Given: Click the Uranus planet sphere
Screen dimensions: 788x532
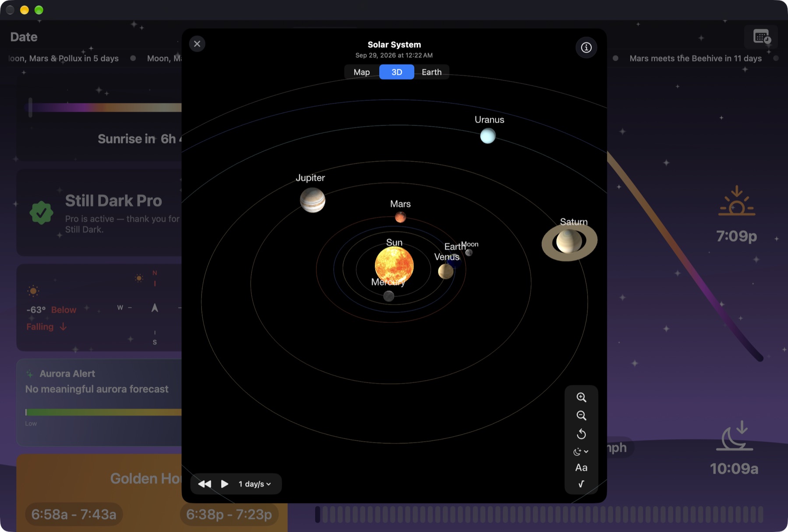Looking at the screenshot, I should [x=488, y=136].
